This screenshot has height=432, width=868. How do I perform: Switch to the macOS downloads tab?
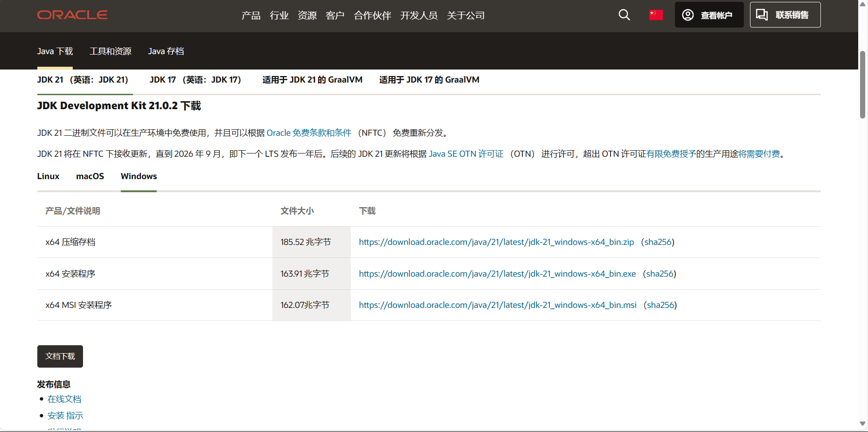coord(90,176)
